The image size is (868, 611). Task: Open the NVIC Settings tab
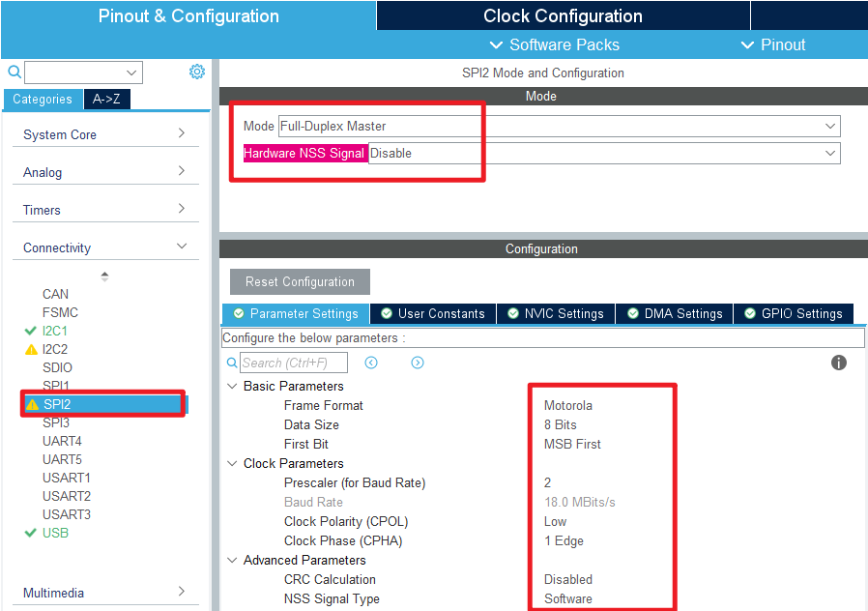[556, 313]
